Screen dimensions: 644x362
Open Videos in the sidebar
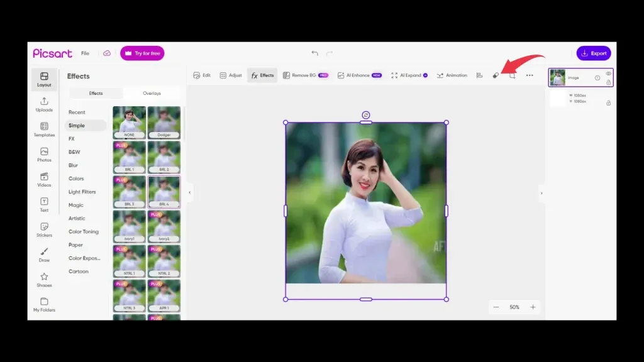click(x=44, y=180)
